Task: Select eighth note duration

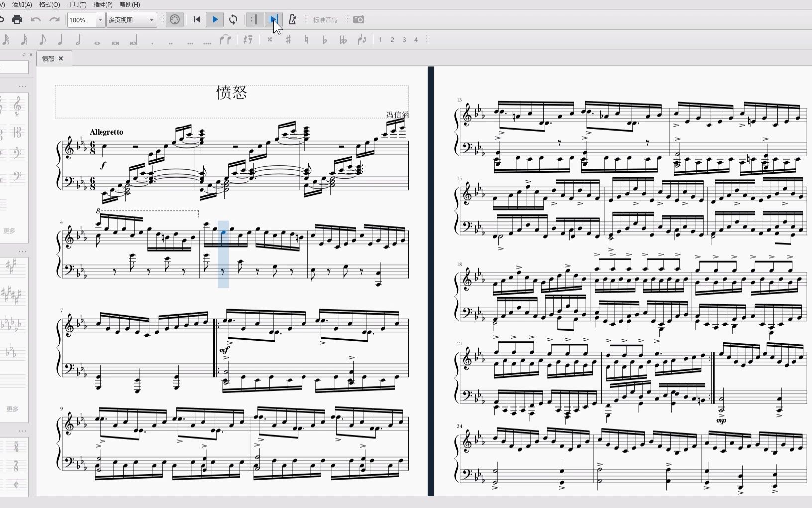Action: [42, 40]
